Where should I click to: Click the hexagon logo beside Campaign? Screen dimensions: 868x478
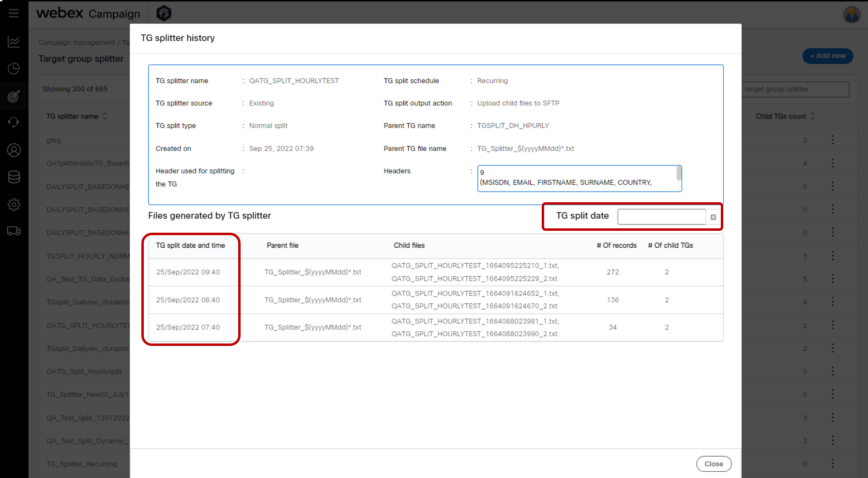[x=164, y=13]
